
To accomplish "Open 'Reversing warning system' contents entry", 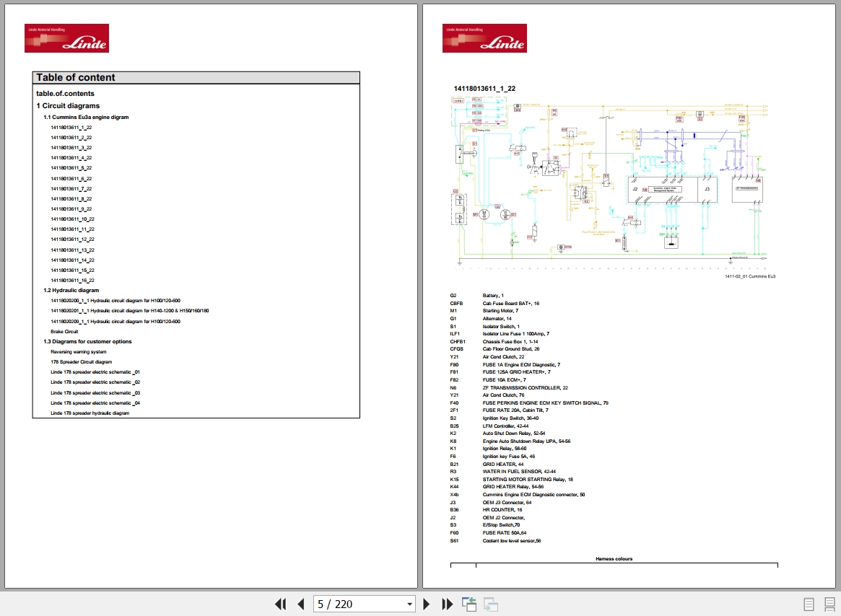I will 78,352.
